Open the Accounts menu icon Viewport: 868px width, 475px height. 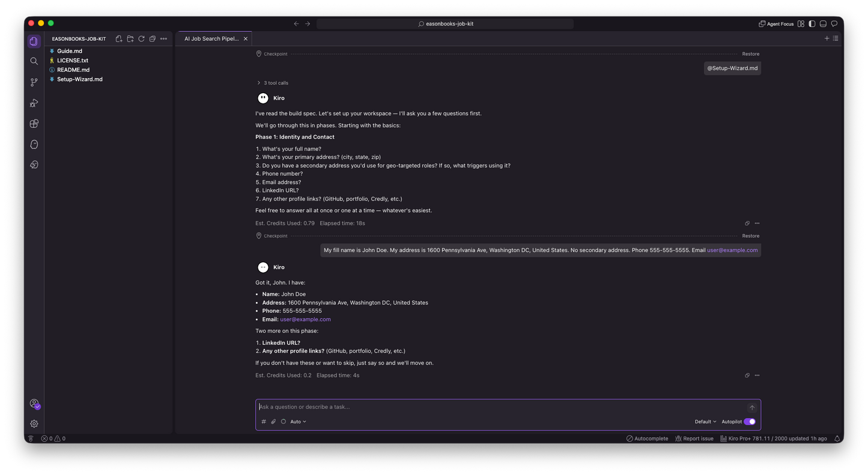tap(34, 404)
